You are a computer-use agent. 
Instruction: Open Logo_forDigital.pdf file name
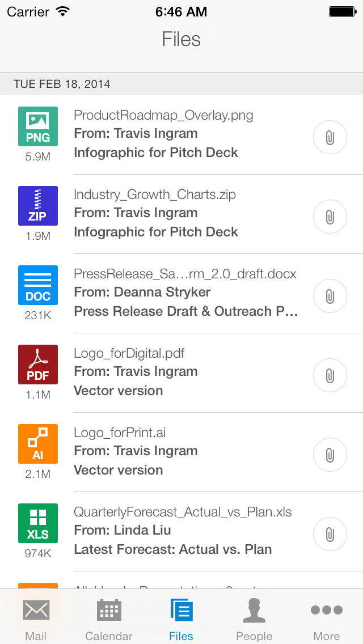point(129,354)
